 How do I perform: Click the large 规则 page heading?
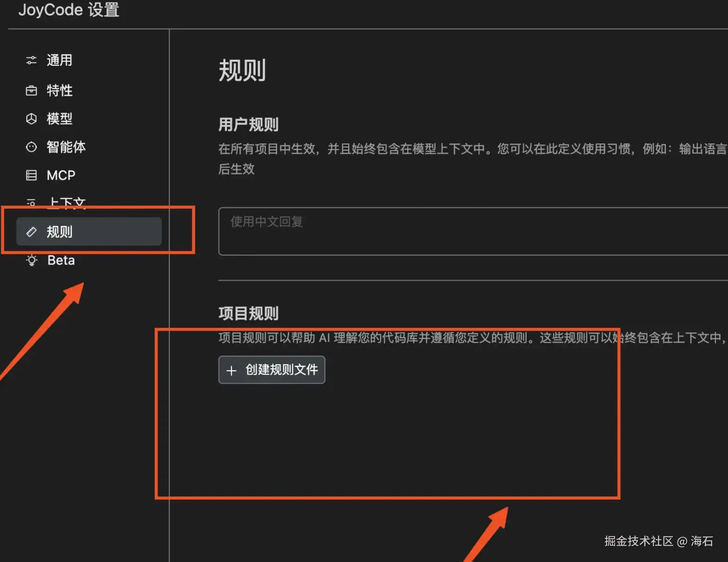tap(242, 71)
